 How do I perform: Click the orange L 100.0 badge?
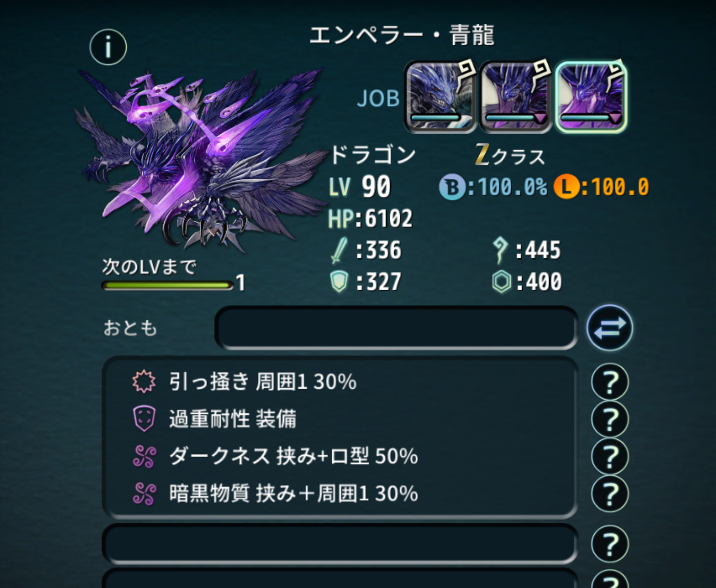pos(601,187)
